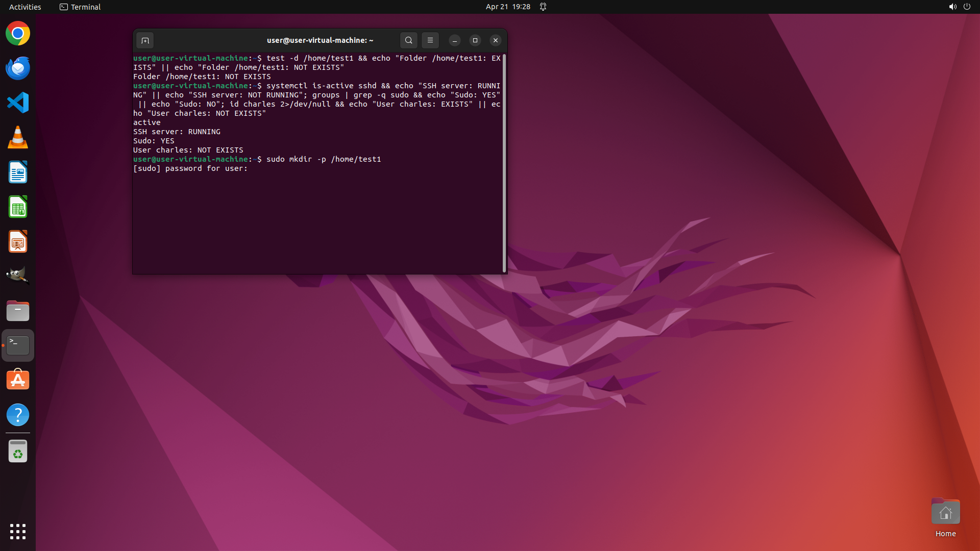980x551 pixels.
Task: Open Ubuntu Software store
Action: (x=18, y=380)
